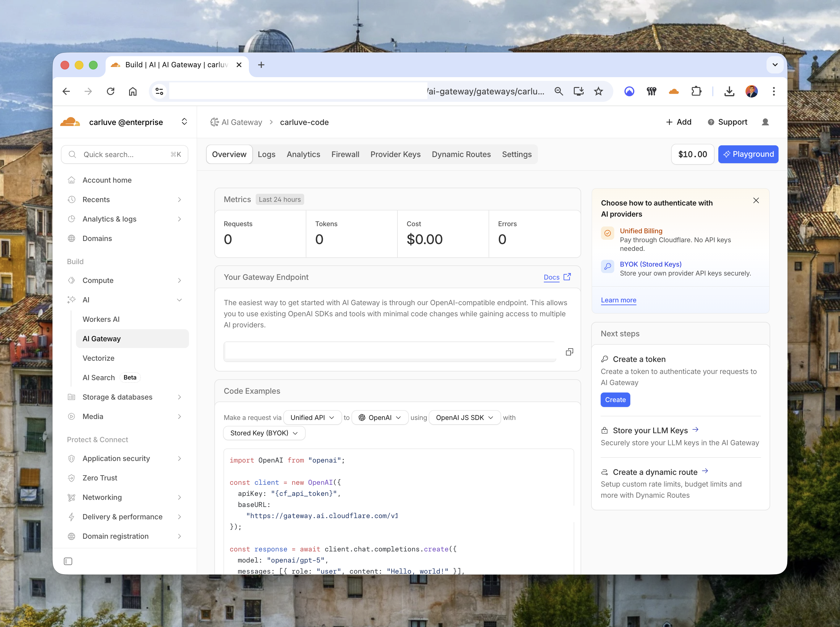Collapse the sidebar using the bottom-left icon
Viewport: 840px width, 627px height.
(x=68, y=561)
